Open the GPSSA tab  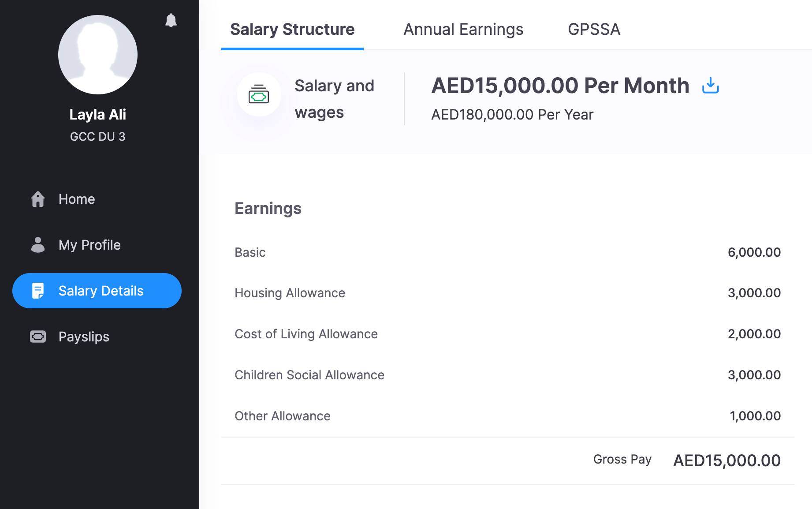(x=594, y=29)
